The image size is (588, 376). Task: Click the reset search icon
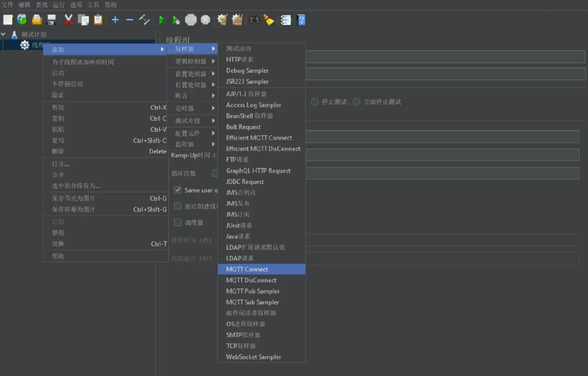(x=269, y=20)
